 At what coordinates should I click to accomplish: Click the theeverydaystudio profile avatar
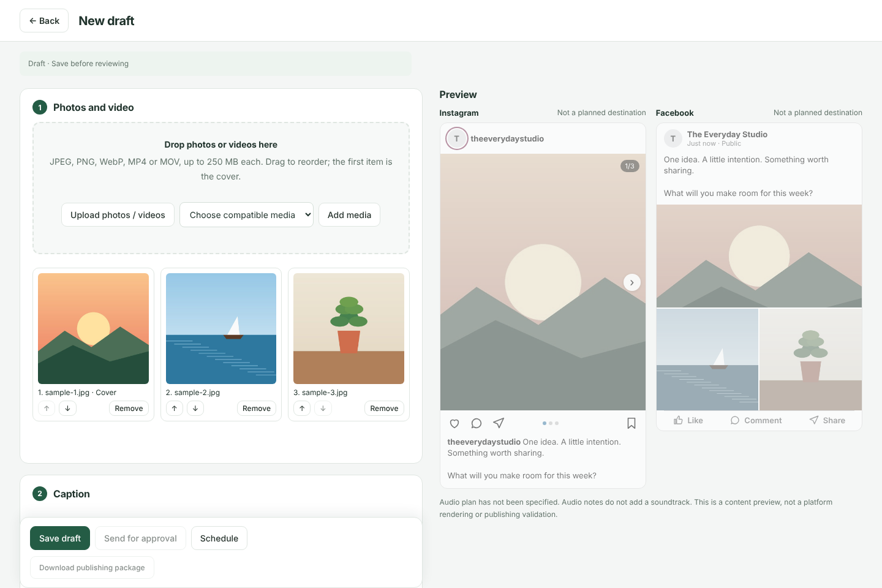coord(456,138)
